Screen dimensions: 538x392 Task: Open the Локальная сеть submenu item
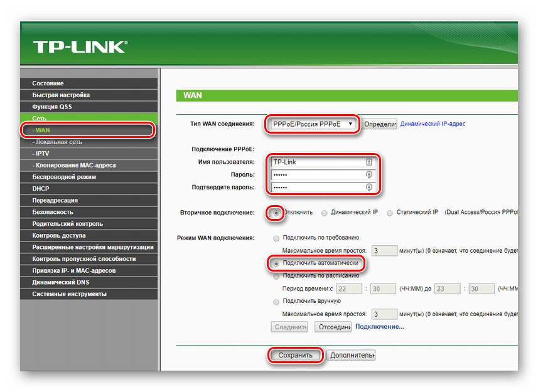[x=89, y=142]
